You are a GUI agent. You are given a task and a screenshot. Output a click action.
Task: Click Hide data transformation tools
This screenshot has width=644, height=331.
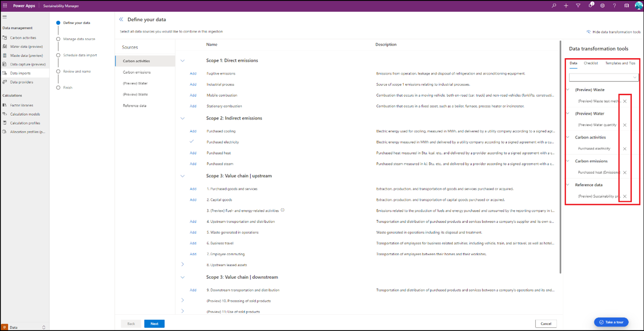click(x=613, y=32)
